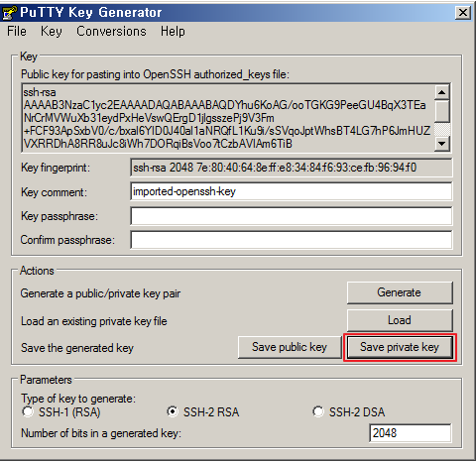Image resolution: width=476 pixels, height=462 pixels.
Task: Open the Help menu
Action: pyautogui.click(x=173, y=32)
